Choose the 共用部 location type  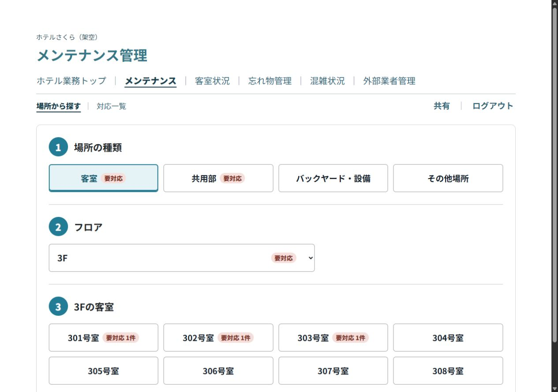218,178
